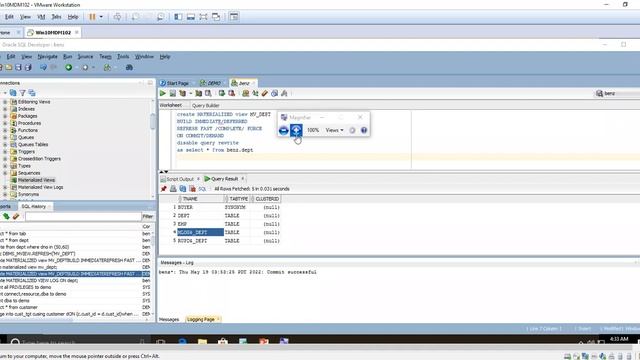Expand the Sequences tree node

click(5, 173)
